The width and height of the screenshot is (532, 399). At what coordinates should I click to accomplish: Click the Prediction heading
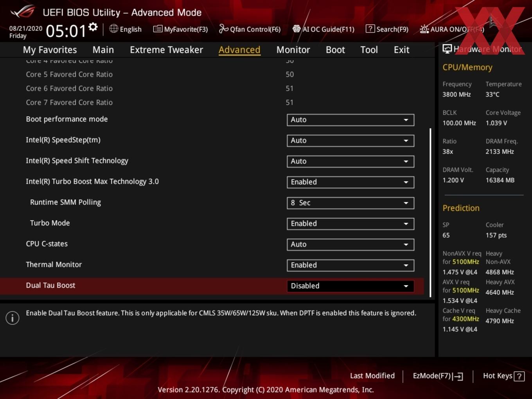pyautogui.click(x=461, y=208)
